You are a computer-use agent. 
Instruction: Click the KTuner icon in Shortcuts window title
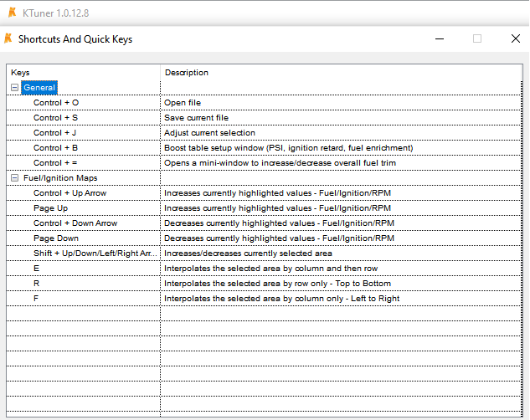pos(8,38)
